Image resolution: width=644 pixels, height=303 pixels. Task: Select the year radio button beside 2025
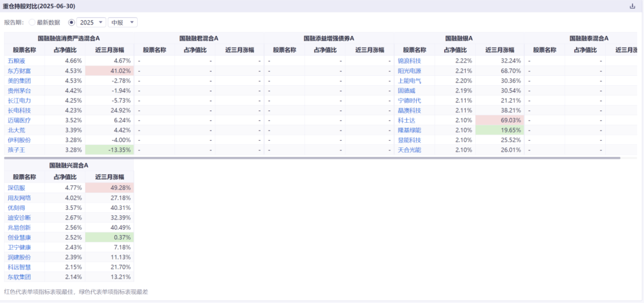click(x=72, y=22)
